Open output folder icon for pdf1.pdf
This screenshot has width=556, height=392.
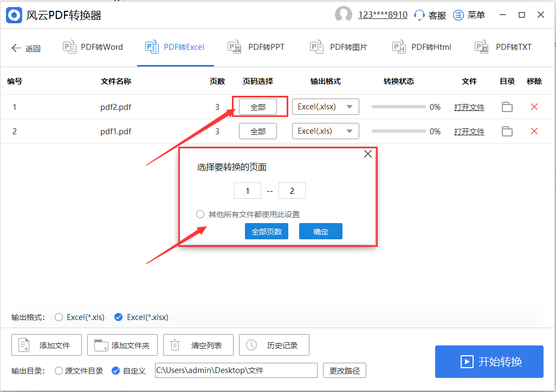pos(507,131)
